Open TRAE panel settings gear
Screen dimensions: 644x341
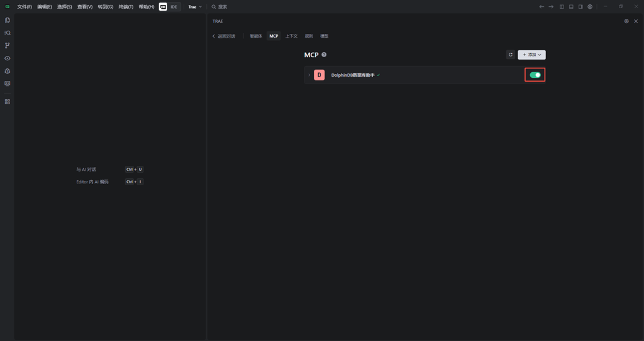(626, 21)
